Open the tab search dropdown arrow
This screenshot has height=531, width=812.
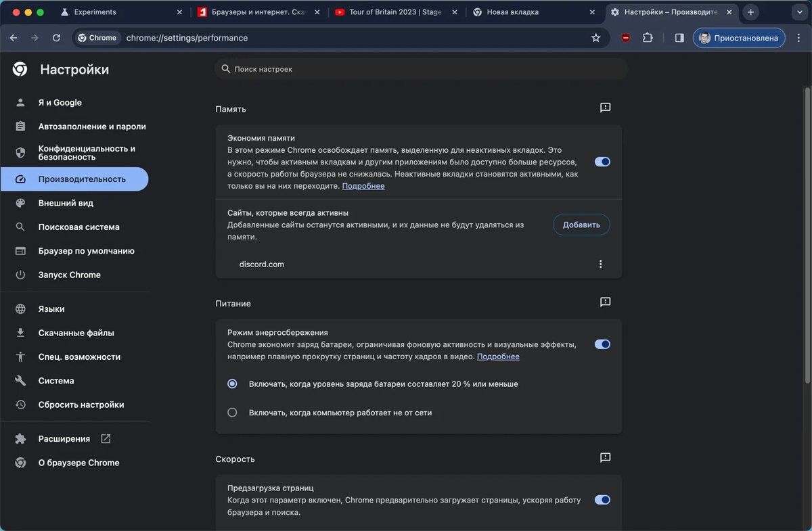(x=798, y=12)
